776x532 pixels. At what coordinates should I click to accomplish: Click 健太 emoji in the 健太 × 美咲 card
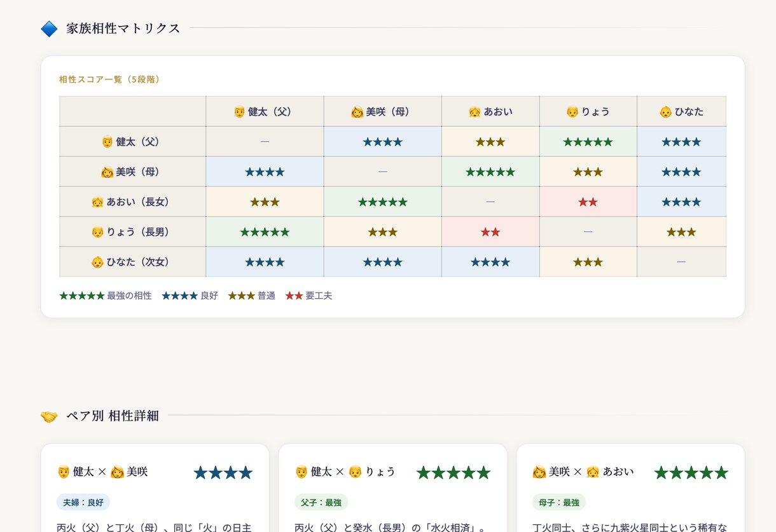pyautogui.click(x=63, y=472)
